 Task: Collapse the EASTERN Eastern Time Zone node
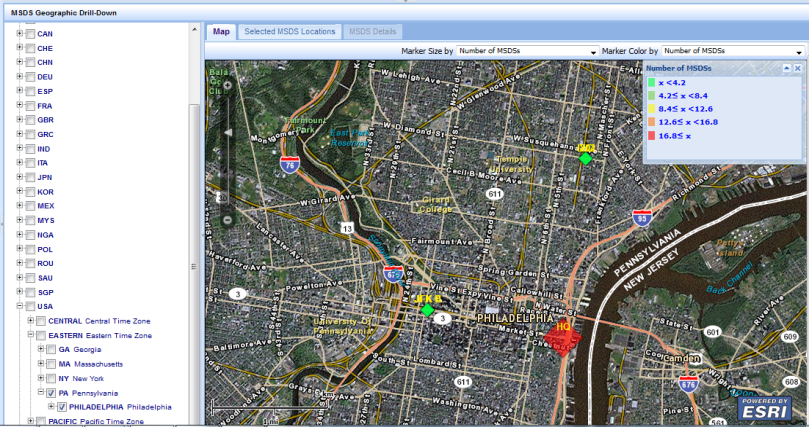30,335
